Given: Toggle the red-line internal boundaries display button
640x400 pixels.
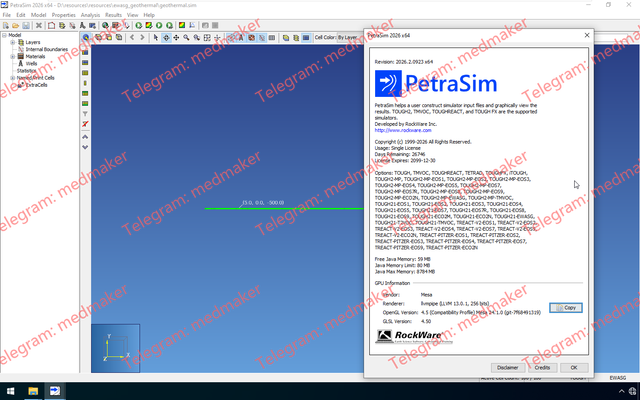Looking at the screenshot, I should tap(262, 38).
